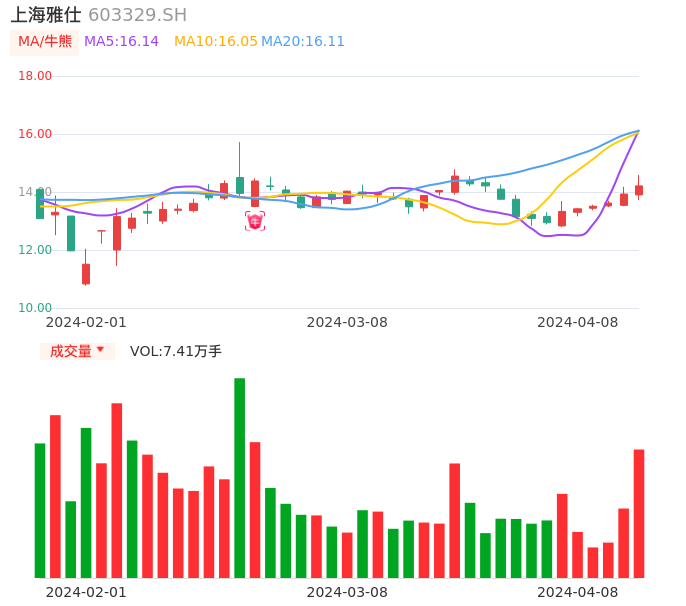Click the tallest green volume bar

pos(239,478)
